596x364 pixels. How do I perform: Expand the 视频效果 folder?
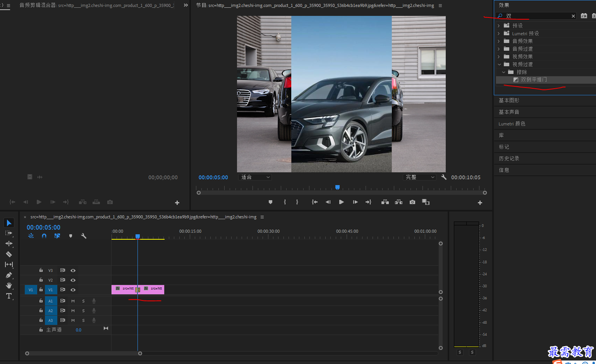coord(499,57)
